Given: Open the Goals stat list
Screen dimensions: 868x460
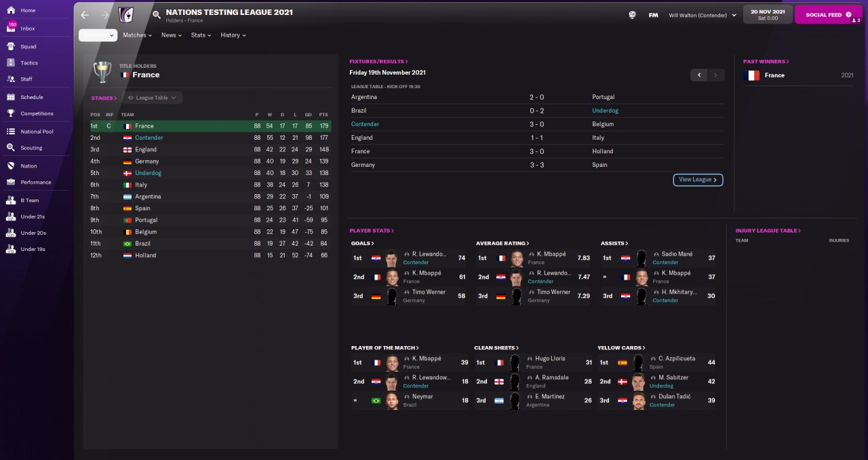Looking at the screenshot, I should pos(363,243).
